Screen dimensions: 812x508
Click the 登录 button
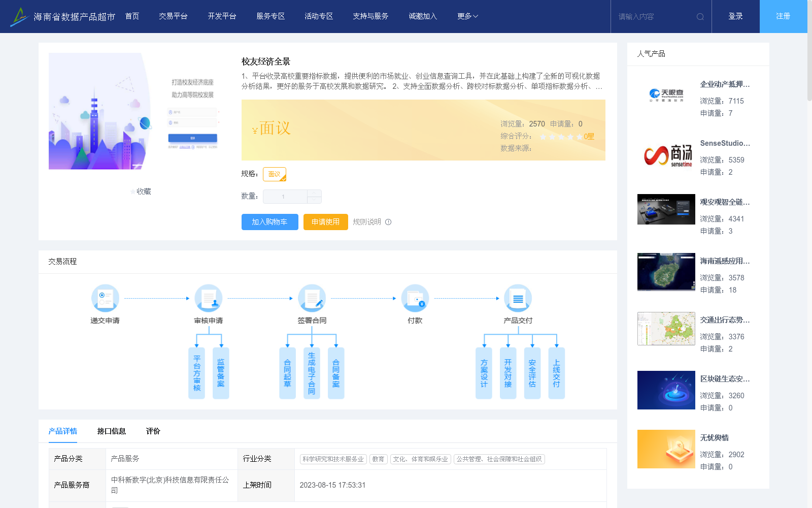pyautogui.click(x=736, y=16)
